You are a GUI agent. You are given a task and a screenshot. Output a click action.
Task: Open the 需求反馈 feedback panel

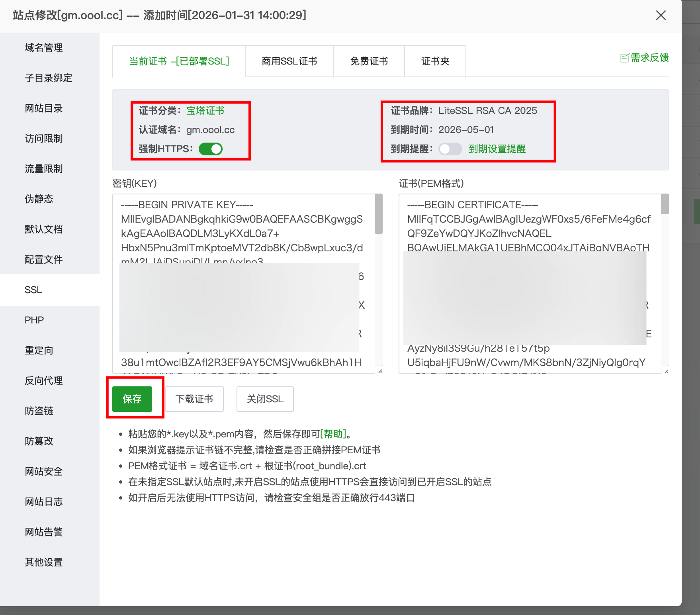click(644, 58)
